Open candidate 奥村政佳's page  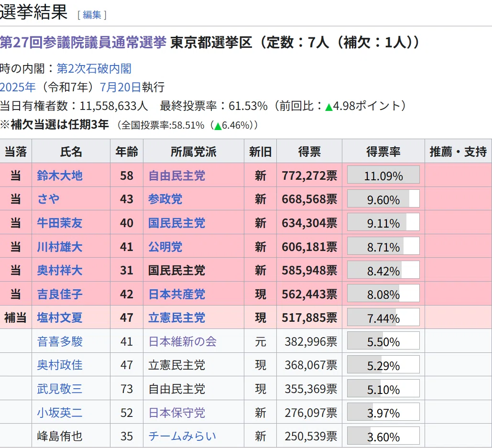click(60, 365)
